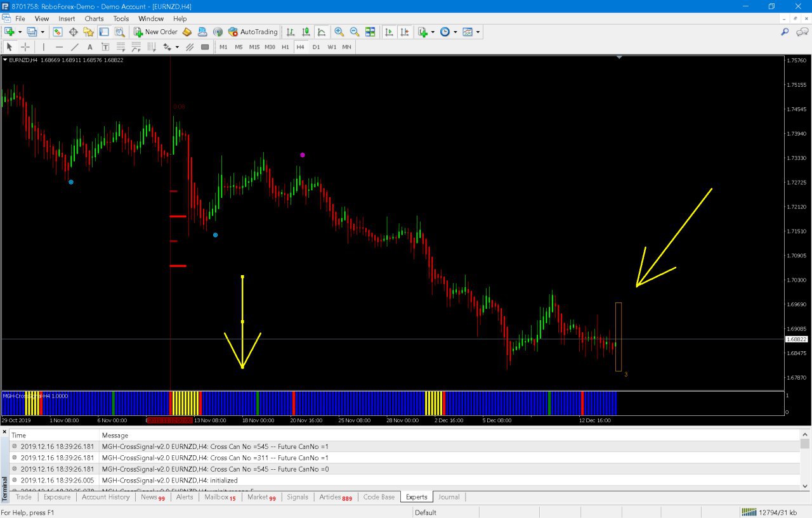Screen dimensions: 812x518
Task: Expand the templates dropdown arrow
Action: coord(478,32)
